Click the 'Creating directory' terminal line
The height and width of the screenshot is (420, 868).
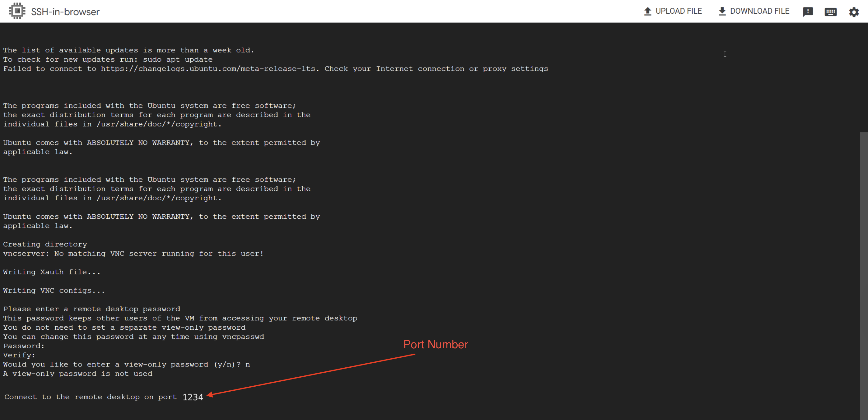[x=45, y=244]
